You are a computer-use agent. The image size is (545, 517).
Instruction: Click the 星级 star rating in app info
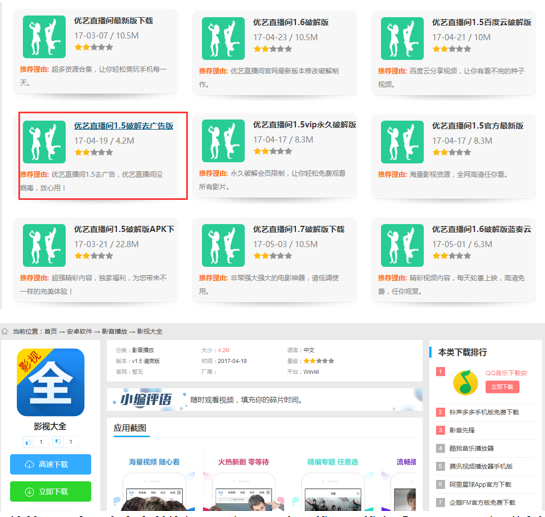click(319, 361)
